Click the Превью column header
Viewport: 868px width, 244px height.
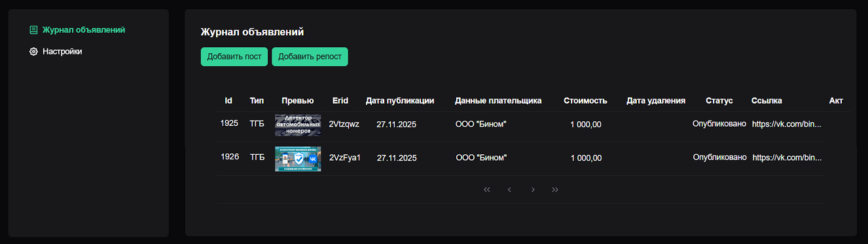click(298, 100)
